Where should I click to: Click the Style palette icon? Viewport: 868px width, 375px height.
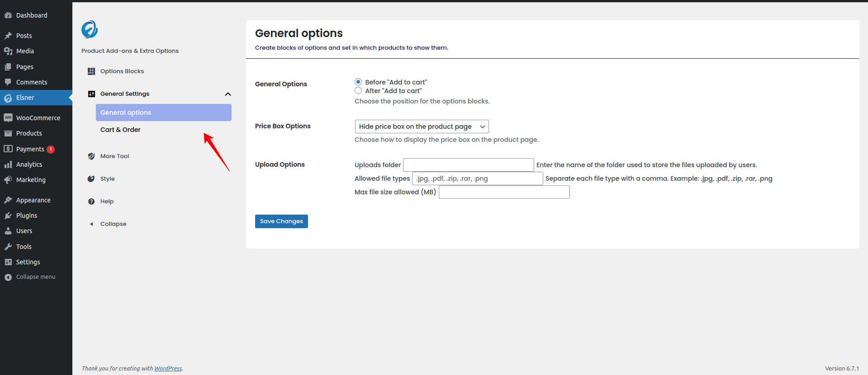(91, 179)
